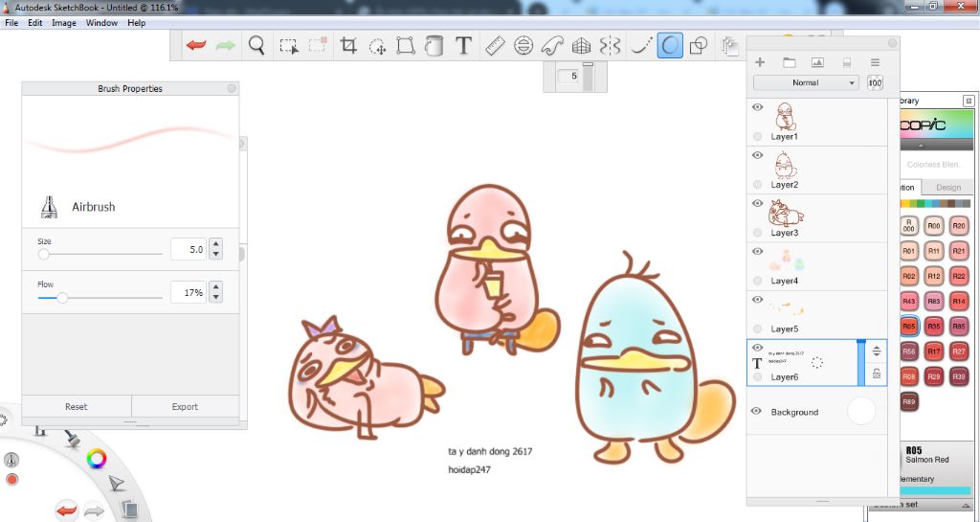
Task: Select the Steady Stroke tool
Action: tap(641, 46)
